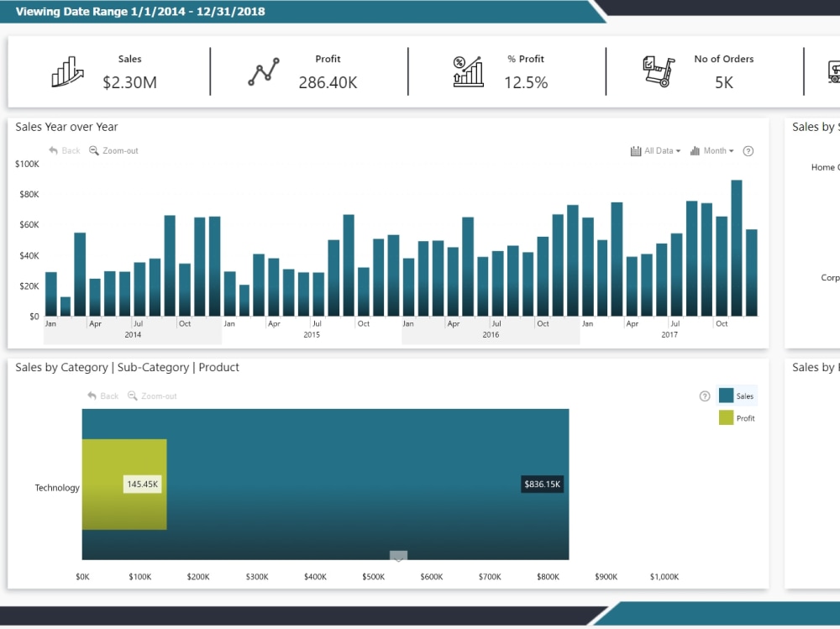The height and width of the screenshot is (629, 840).
Task: Open the help icon on Sales Year over Year
Action: (748, 151)
